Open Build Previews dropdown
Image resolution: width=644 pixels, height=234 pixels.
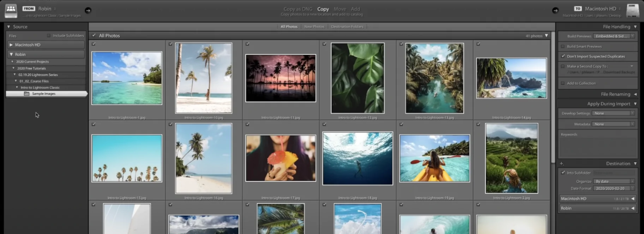pos(614,36)
